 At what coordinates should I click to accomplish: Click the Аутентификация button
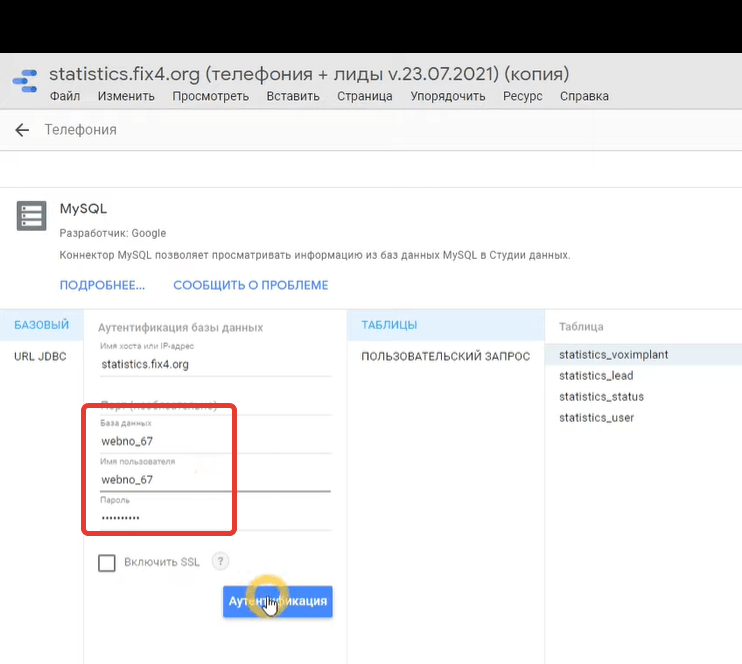[278, 601]
